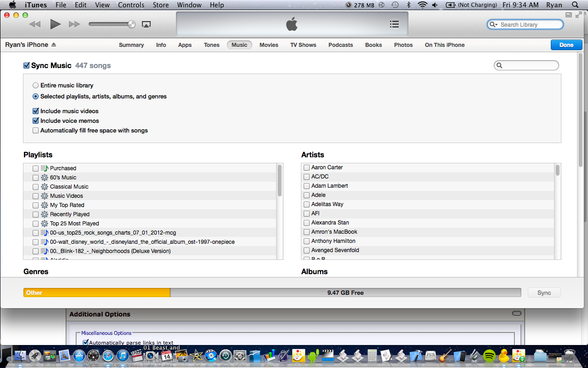Select 00._Blink-182_-_Neighborhoods playlist row
Image resolution: width=588 pixels, height=368 pixels.
coord(150,251)
